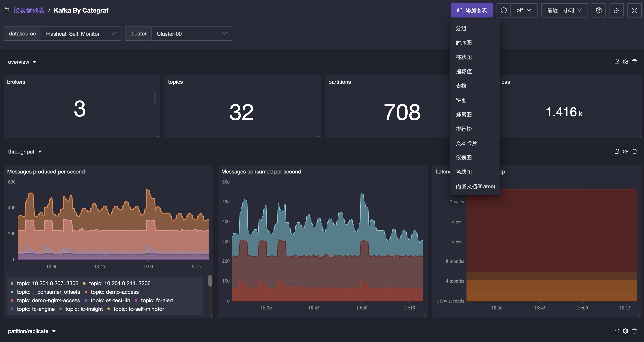Click the dashboard refresh icon
Viewport: 644px width, 342px height.
tap(504, 10)
